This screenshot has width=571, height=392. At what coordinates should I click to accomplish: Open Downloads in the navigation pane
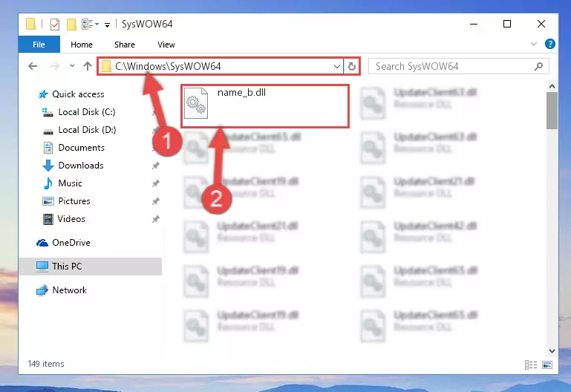[81, 166]
